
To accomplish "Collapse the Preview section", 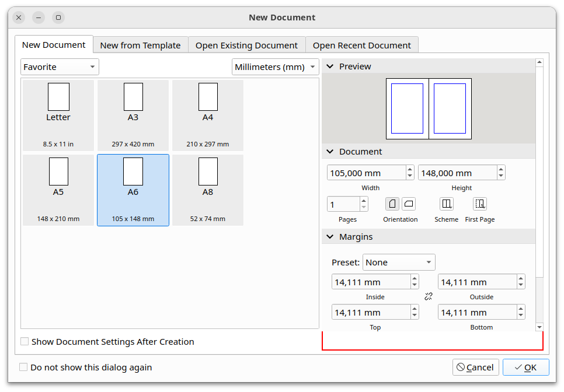I will tap(330, 66).
